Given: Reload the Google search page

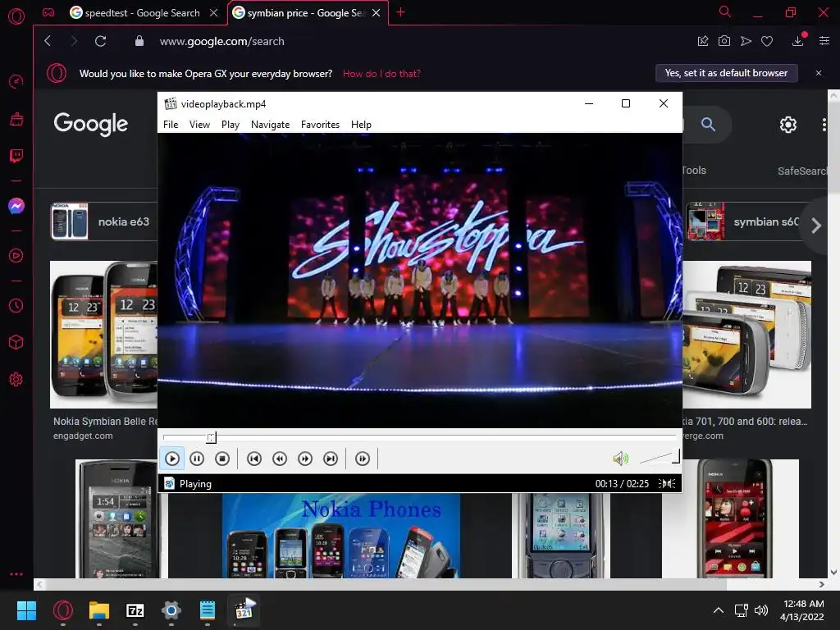Looking at the screenshot, I should click(x=101, y=41).
